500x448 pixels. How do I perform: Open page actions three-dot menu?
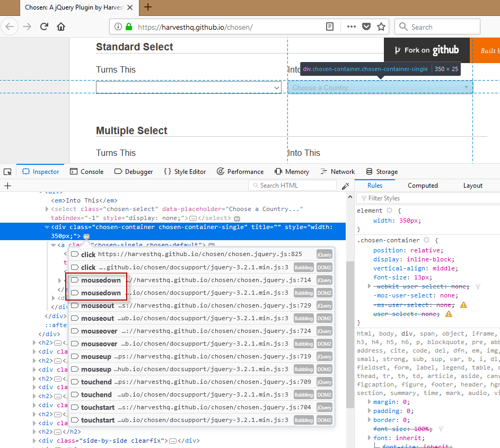click(351, 27)
